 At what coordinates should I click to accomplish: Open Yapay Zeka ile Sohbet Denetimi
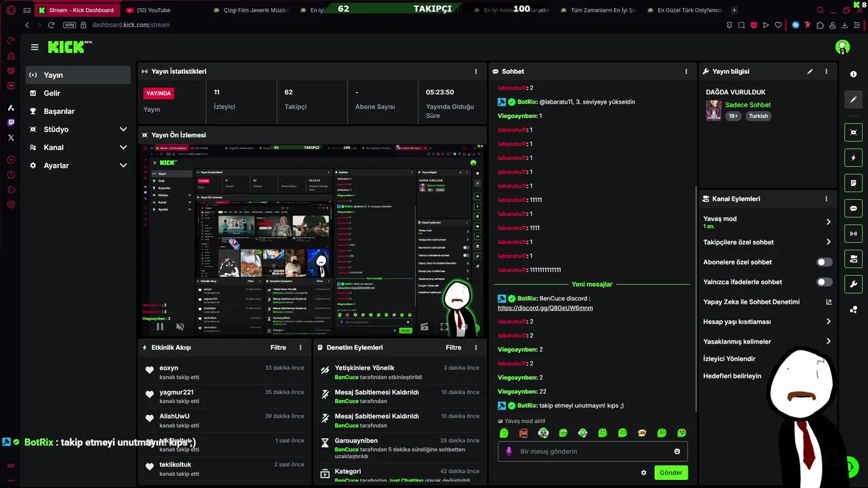tap(767, 302)
